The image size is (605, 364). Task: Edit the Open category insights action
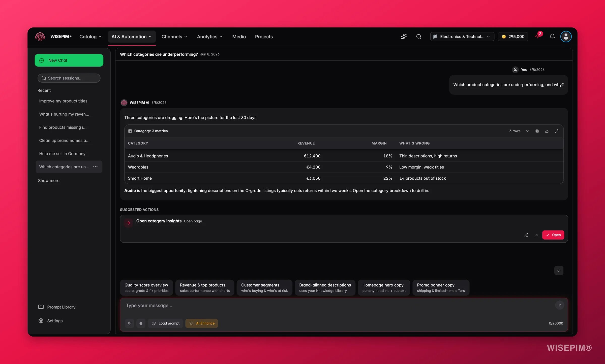[x=526, y=235]
